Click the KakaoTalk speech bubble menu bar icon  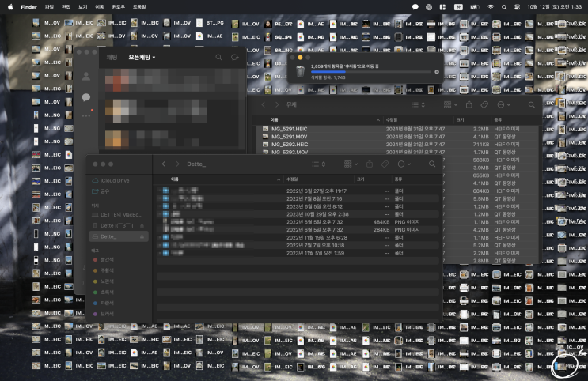415,7
